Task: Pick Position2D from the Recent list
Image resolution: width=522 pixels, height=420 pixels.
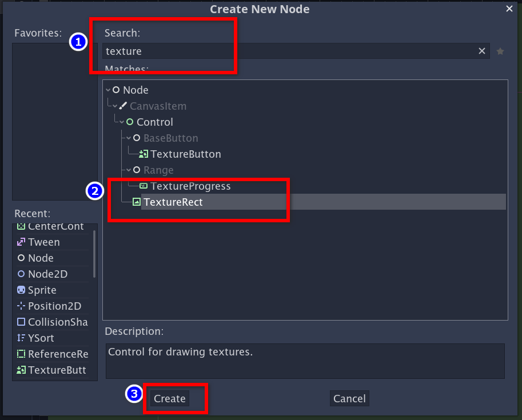Action: coord(53,306)
